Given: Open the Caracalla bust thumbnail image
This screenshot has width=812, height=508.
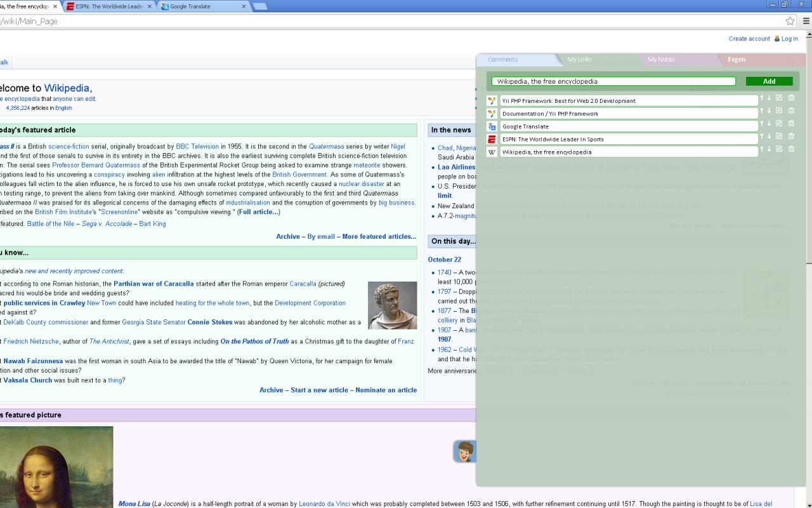Looking at the screenshot, I should click(393, 305).
